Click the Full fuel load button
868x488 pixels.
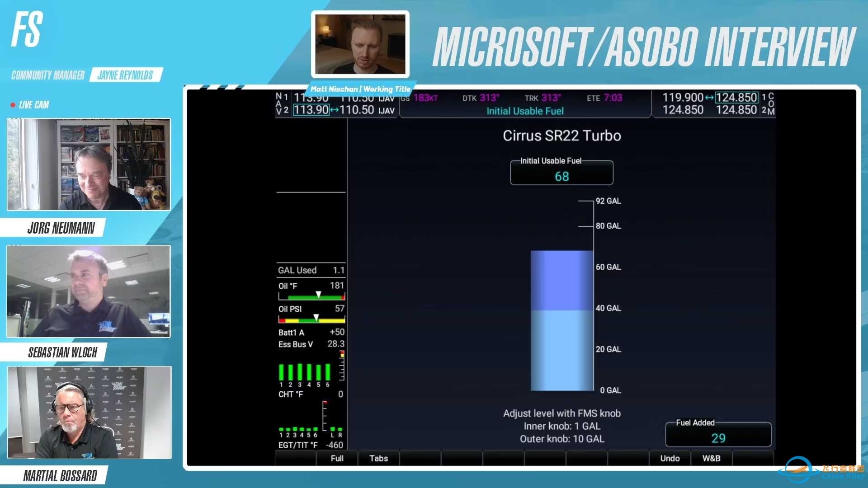(x=337, y=458)
